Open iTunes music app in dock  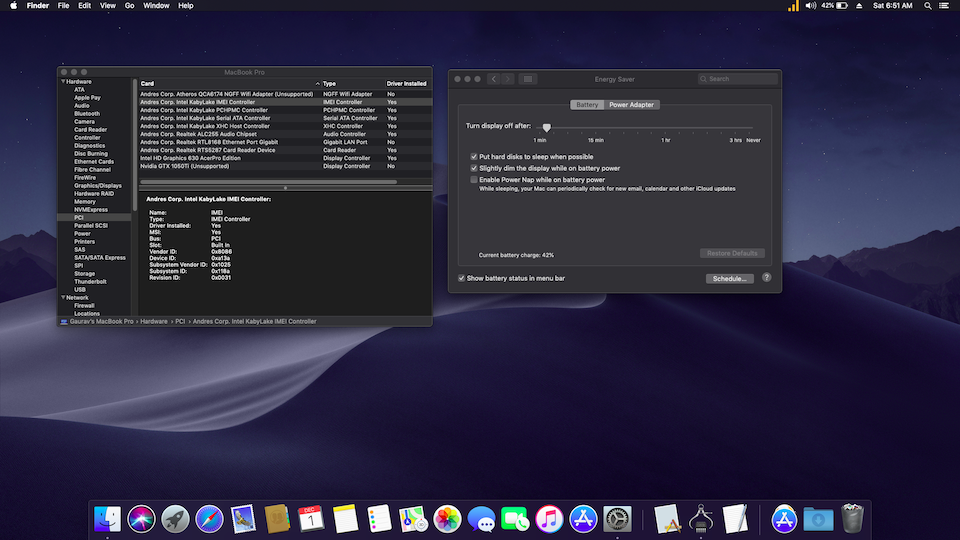pyautogui.click(x=549, y=519)
